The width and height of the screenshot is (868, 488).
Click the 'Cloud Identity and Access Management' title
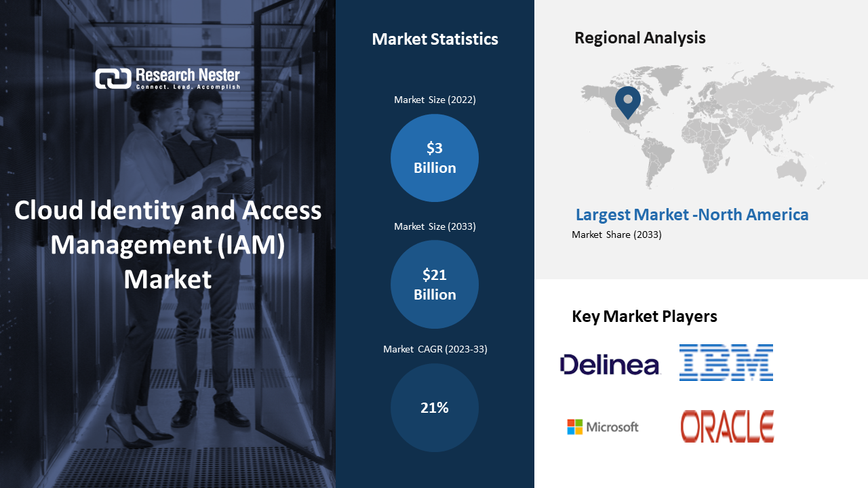(x=167, y=245)
